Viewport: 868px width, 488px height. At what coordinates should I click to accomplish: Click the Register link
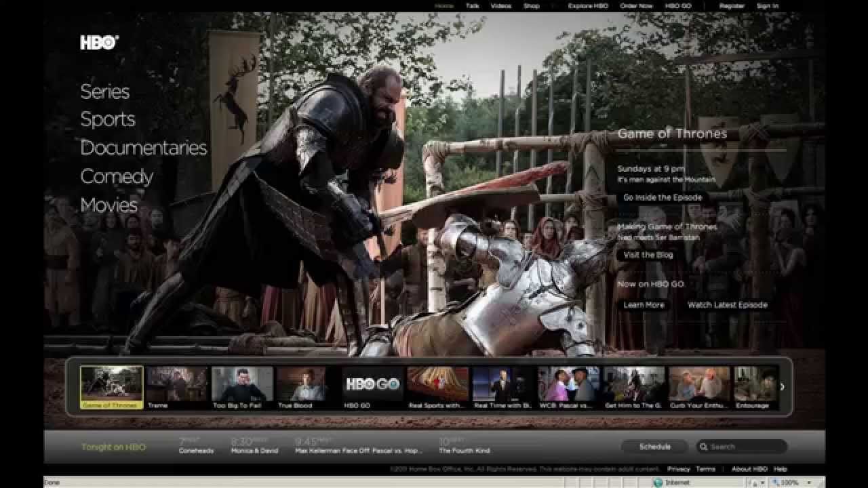(732, 6)
